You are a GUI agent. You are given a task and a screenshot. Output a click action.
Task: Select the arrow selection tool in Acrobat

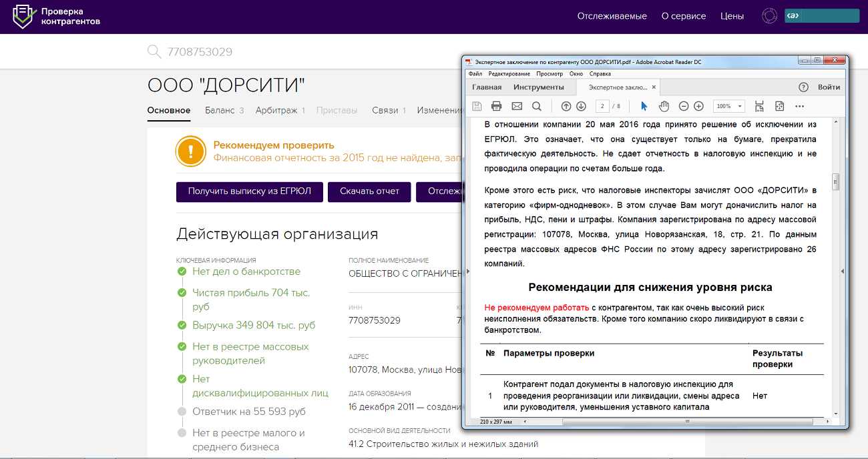click(644, 106)
